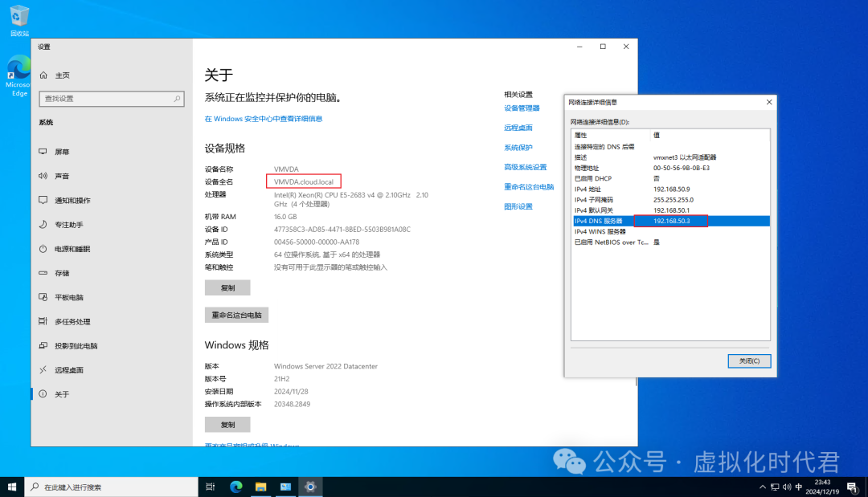Maximize the Settings window
Screen dimensions: 868x497
coord(603,47)
